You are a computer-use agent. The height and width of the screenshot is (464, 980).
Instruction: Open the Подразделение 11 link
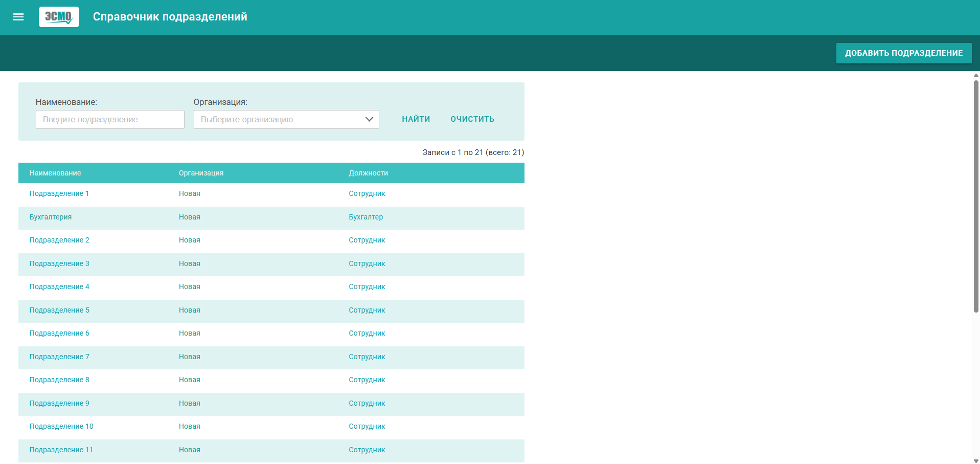click(61, 450)
